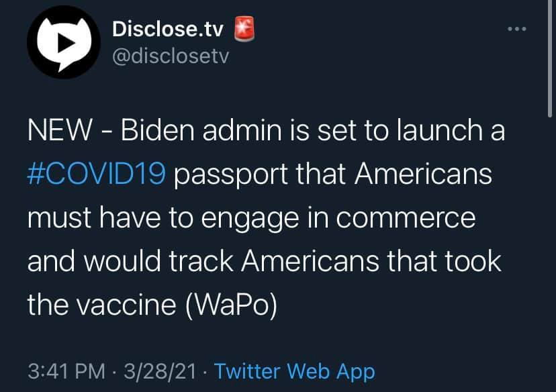Click the red siren emoji beside Disclose.tv

tap(244, 29)
